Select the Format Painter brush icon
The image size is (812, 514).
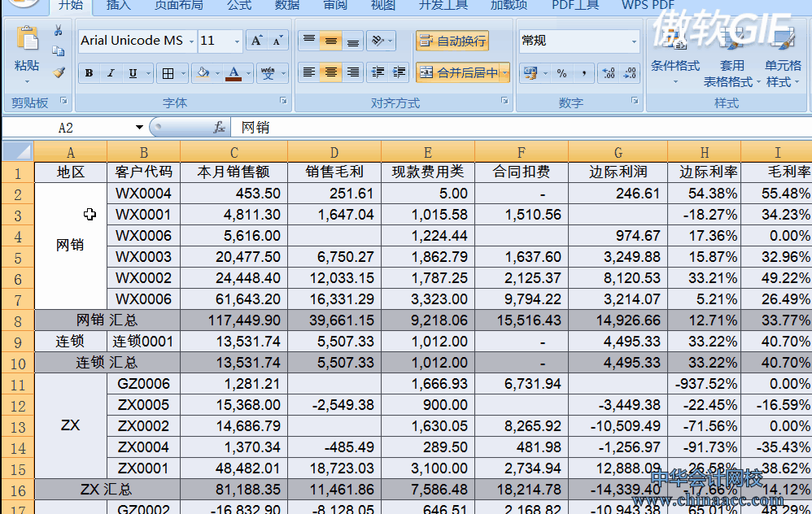pos(59,72)
